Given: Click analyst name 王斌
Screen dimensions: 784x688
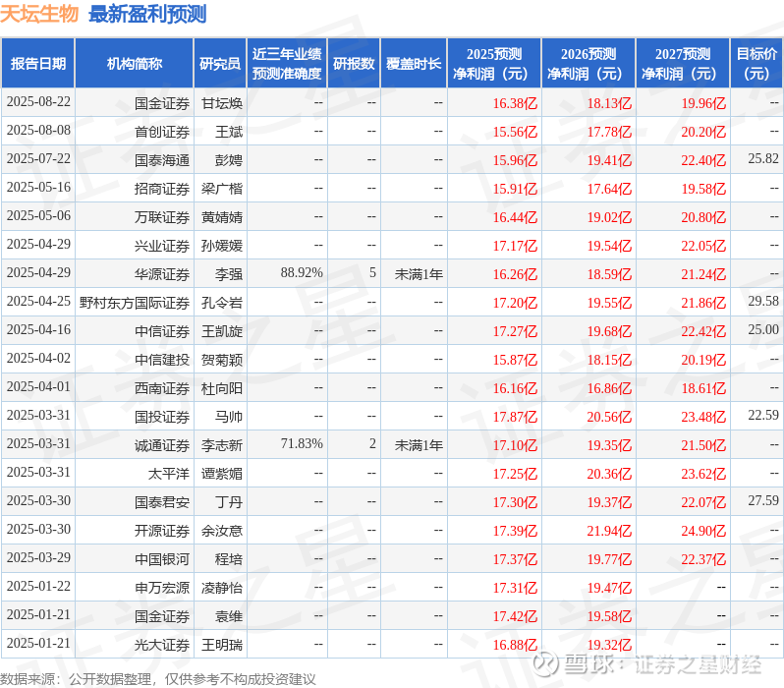Looking at the screenshot, I should [229, 132].
